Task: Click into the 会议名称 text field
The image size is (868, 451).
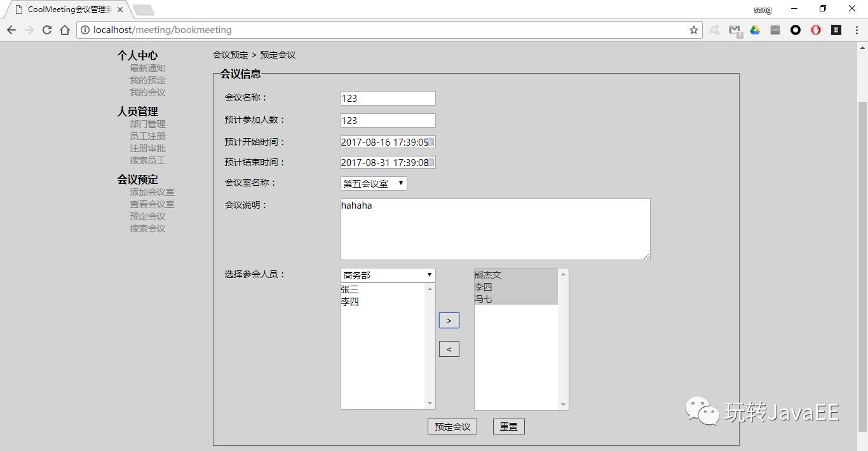Action: point(388,98)
